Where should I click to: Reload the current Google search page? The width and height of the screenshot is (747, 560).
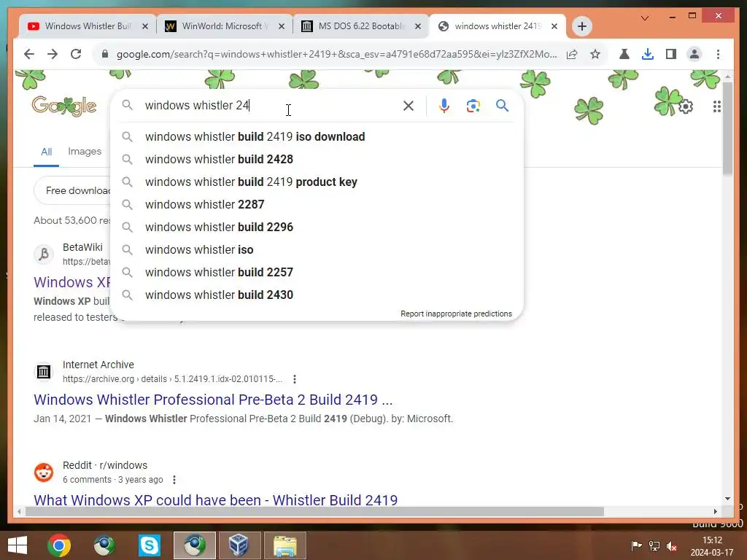pyautogui.click(x=76, y=54)
